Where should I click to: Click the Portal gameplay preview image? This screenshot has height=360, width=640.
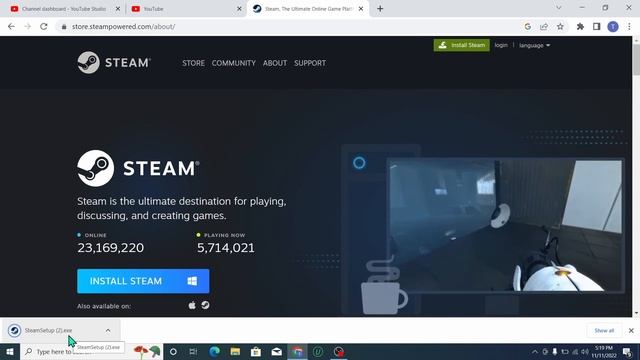coord(505,225)
